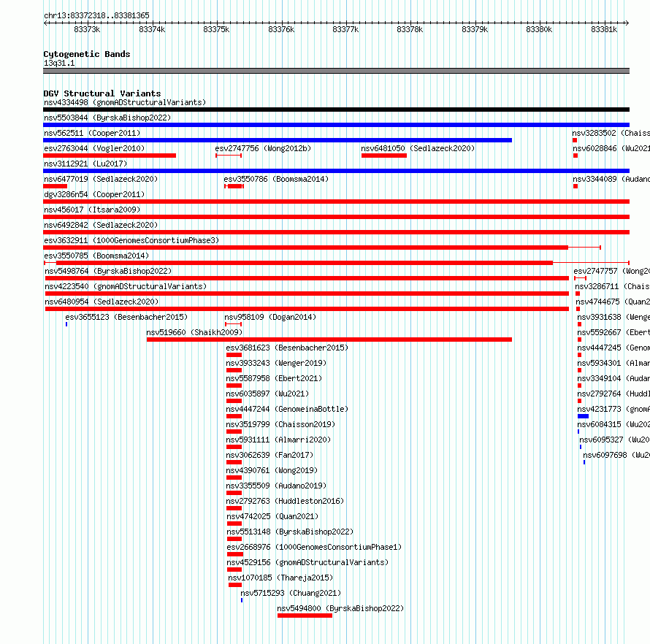Open nsv5715293 (Chuang2021) variant
Viewport: 650px width, 644px height.
point(291,593)
